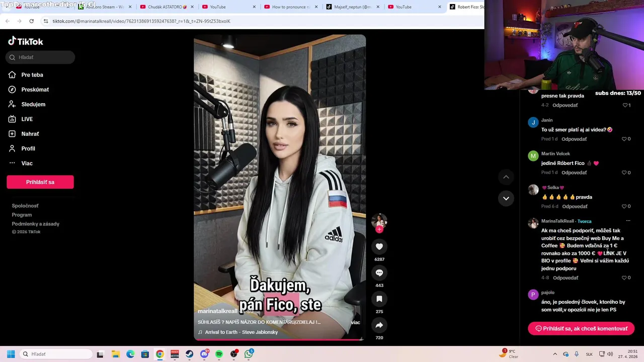The width and height of the screenshot is (644, 362).
Task: Open 'Podmienky a zásady' footer link
Action: click(36, 224)
